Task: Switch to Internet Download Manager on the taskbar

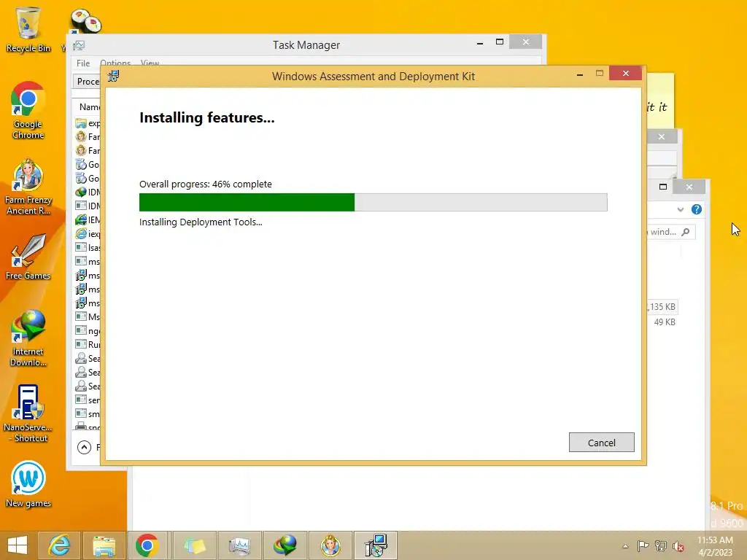Action: [x=285, y=545]
